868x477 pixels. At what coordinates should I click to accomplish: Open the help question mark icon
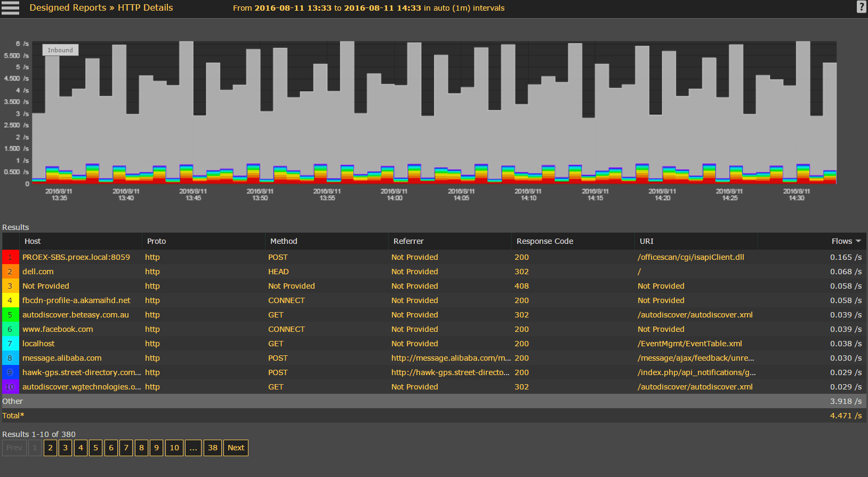pos(862,7)
